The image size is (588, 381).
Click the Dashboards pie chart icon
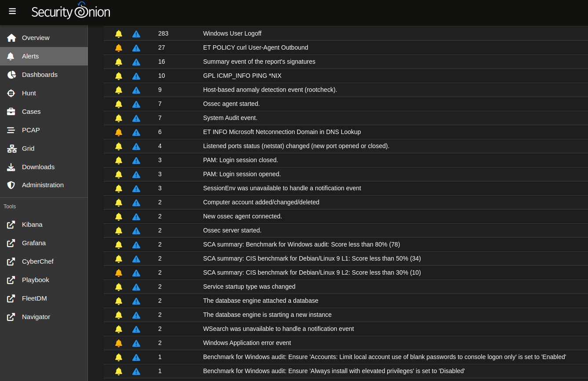[11, 75]
